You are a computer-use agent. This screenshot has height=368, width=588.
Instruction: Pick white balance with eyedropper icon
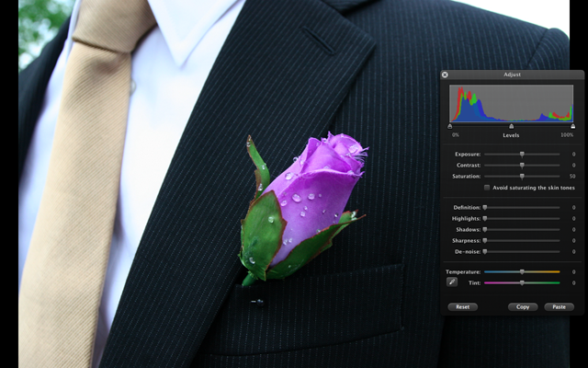coord(452,282)
